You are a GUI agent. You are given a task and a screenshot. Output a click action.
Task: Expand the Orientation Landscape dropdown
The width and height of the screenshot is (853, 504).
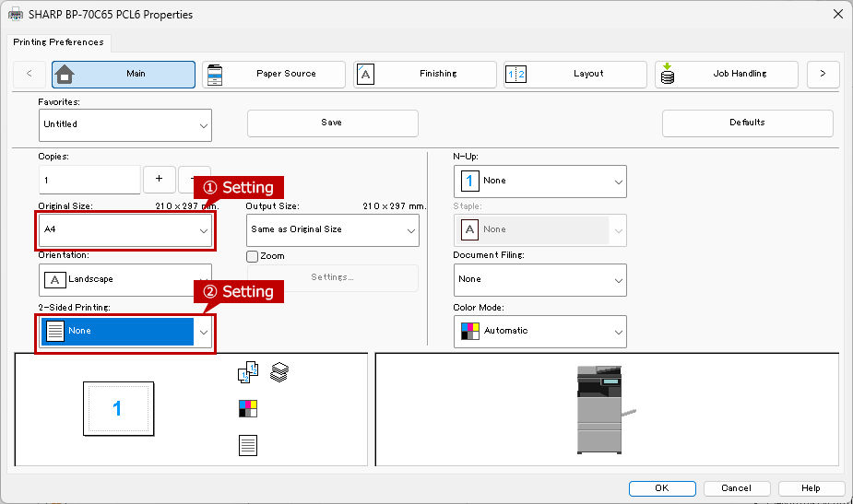pyautogui.click(x=125, y=280)
